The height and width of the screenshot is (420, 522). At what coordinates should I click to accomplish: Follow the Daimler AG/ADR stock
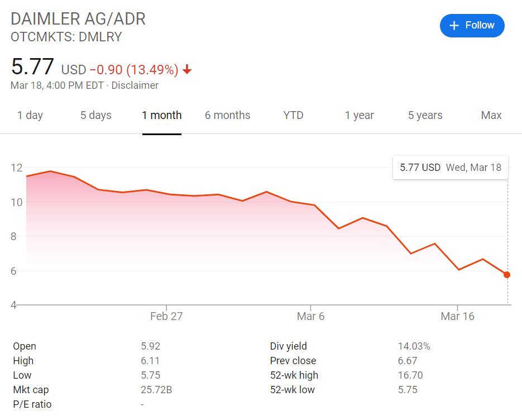pos(472,25)
